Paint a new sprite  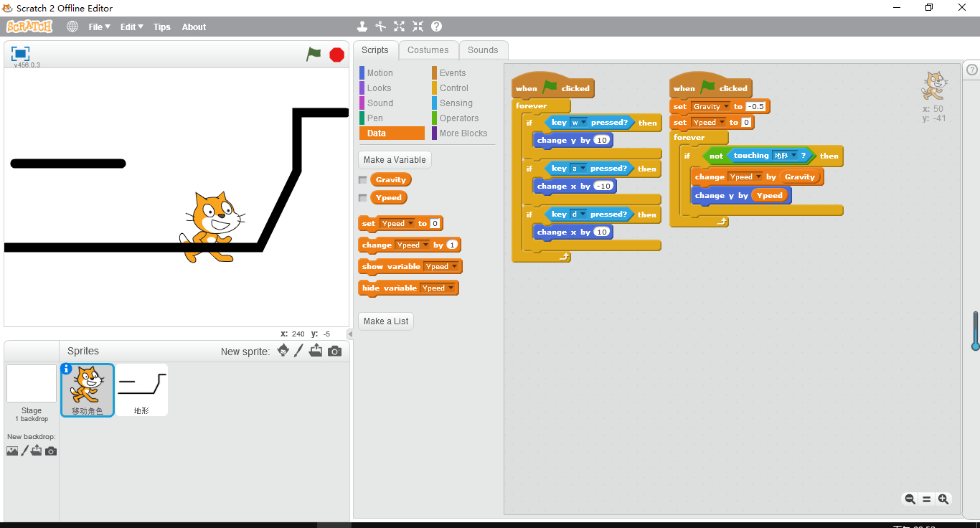299,351
